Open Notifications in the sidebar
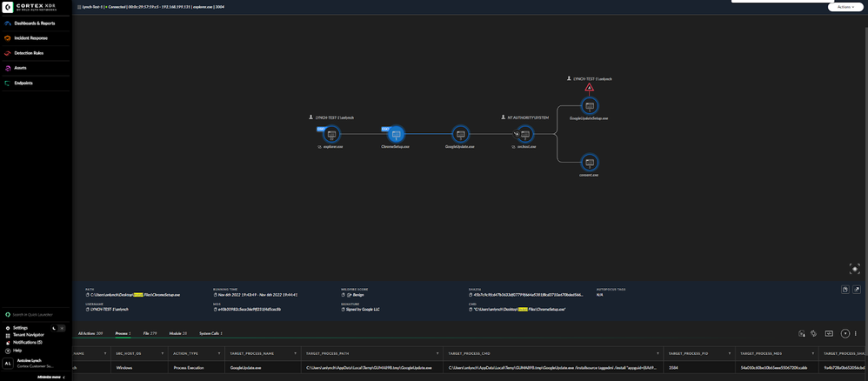 coord(27,342)
